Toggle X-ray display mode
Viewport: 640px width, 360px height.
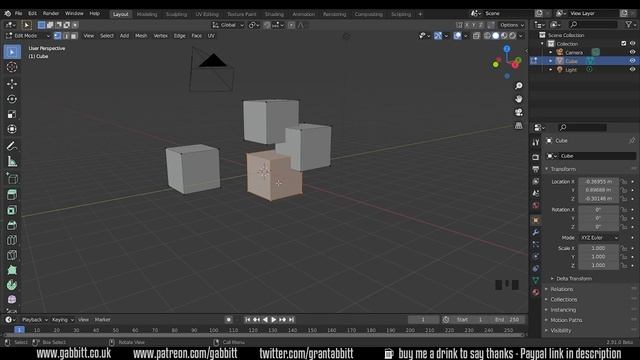click(476, 36)
